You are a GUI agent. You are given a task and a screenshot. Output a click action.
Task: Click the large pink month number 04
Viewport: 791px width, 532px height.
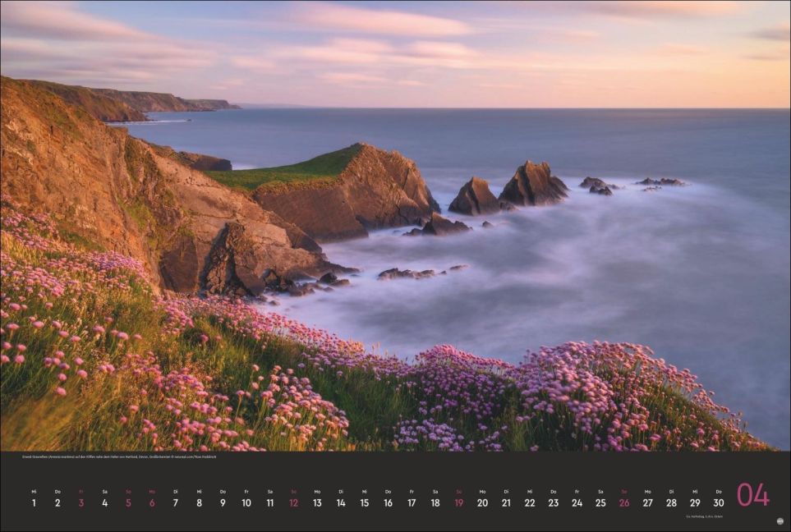(x=752, y=495)
